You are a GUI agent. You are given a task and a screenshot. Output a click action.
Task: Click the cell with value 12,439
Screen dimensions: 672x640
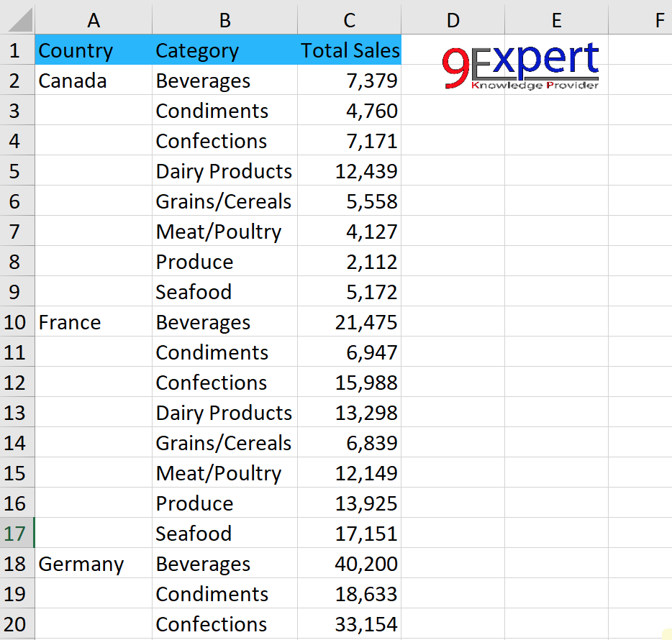tap(349, 171)
